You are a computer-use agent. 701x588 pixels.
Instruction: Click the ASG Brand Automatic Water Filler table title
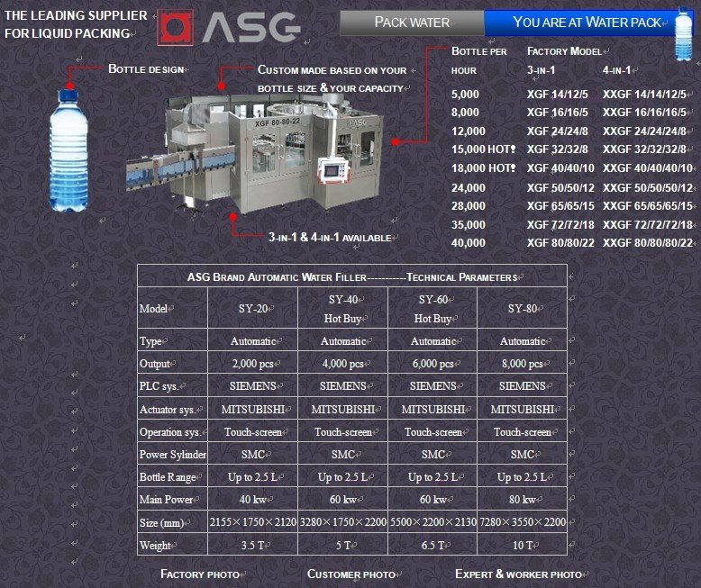point(351,276)
